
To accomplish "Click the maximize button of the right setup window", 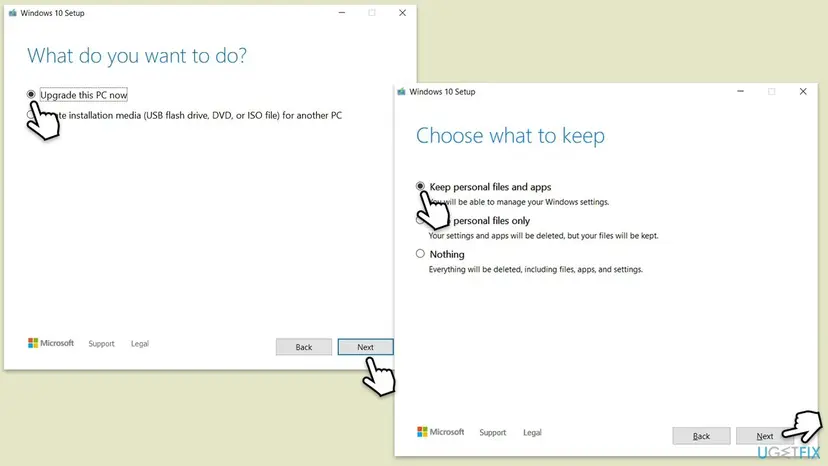I will point(771,91).
